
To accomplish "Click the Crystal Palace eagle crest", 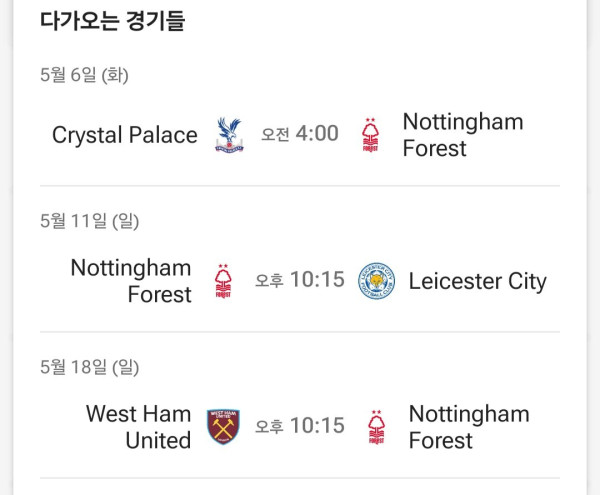I will pos(229,135).
